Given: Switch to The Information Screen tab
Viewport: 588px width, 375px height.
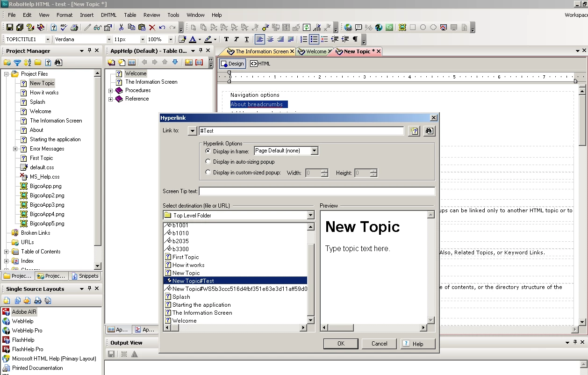Looking at the screenshot, I should (260, 51).
